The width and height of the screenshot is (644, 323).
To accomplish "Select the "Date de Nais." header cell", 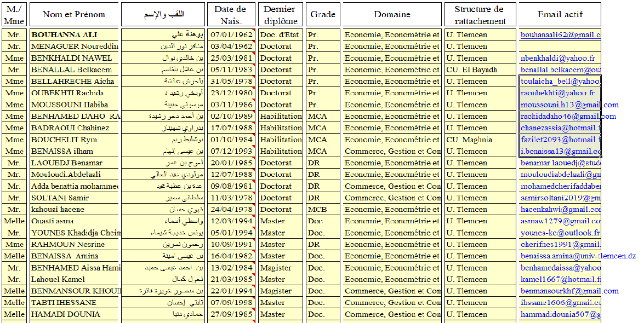I will pos(230,15).
